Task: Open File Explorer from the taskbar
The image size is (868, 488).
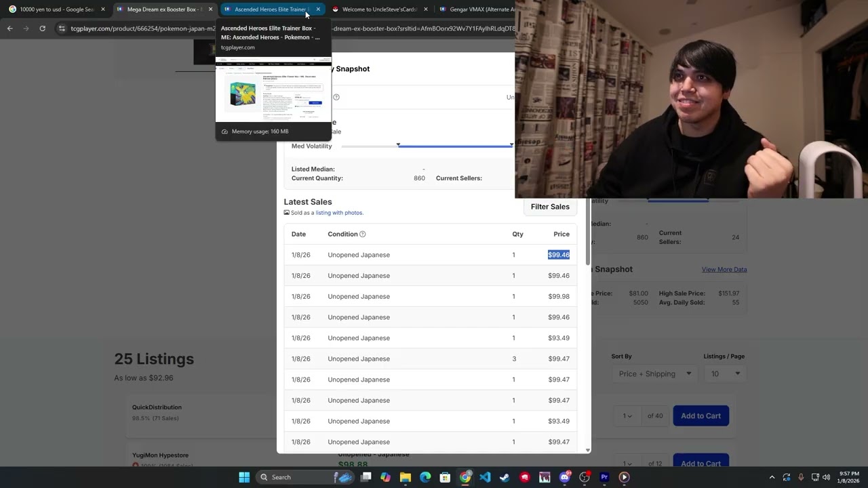Action: tap(406, 477)
